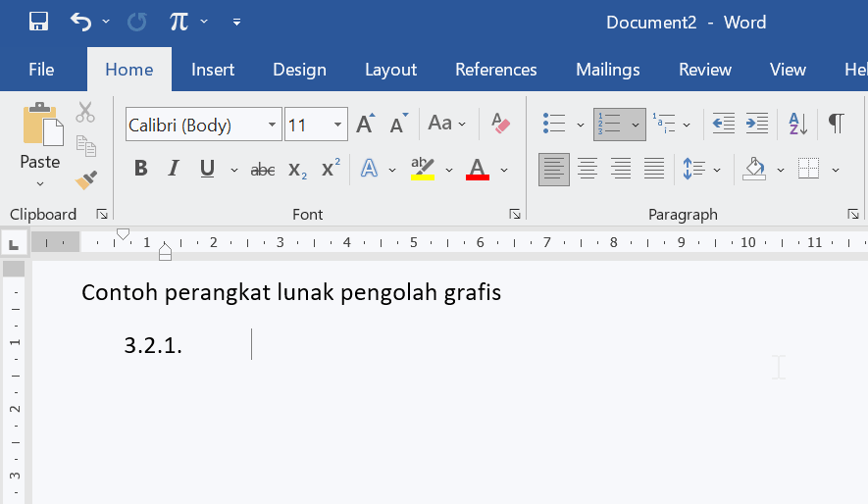Apply the Text Effects icon
This screenshot has height=504, width=868.
pos(370,169)
